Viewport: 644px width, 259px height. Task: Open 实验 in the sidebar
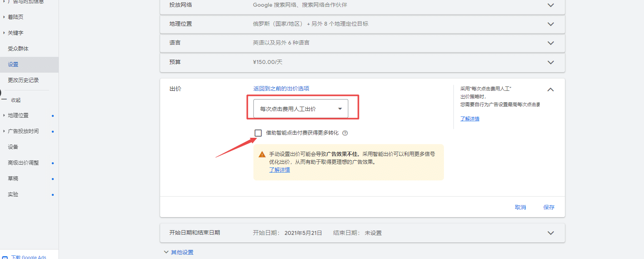coord(13,194)
